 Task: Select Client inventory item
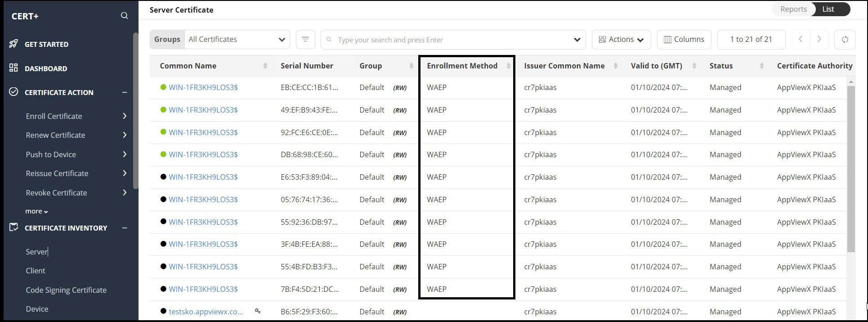coord(36,271)
